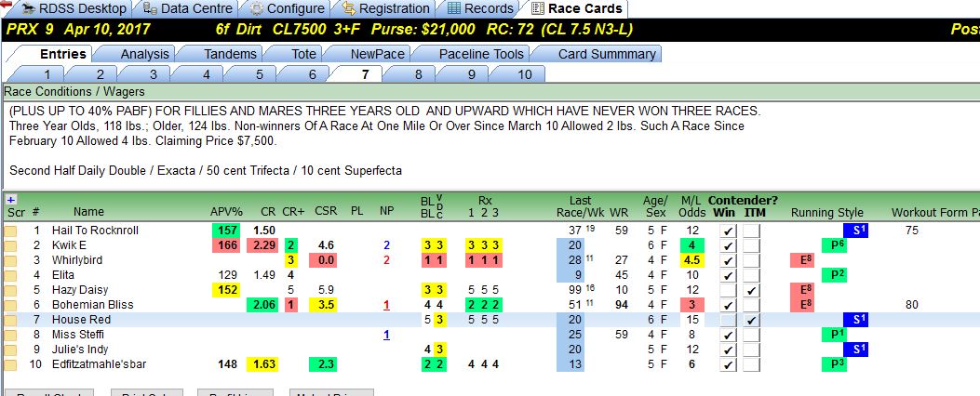Open the Paceline Tools tab
The image size is (980, 396).
coord(480,54)
